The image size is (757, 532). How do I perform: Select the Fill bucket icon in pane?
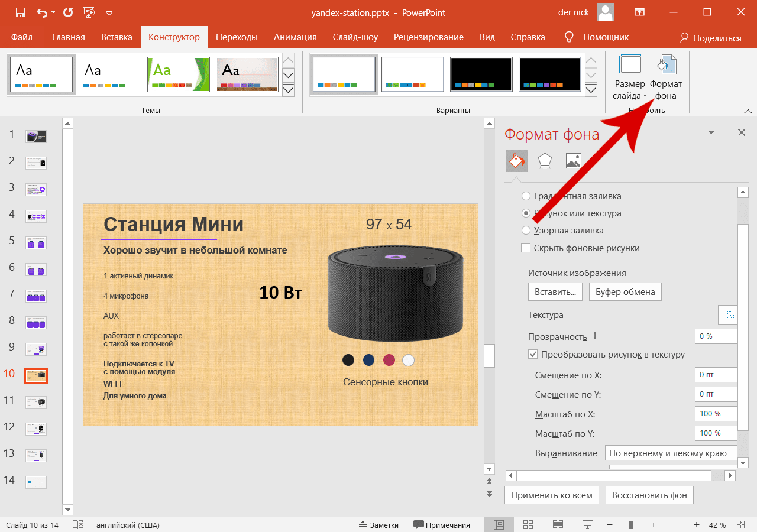pos(516,161)
